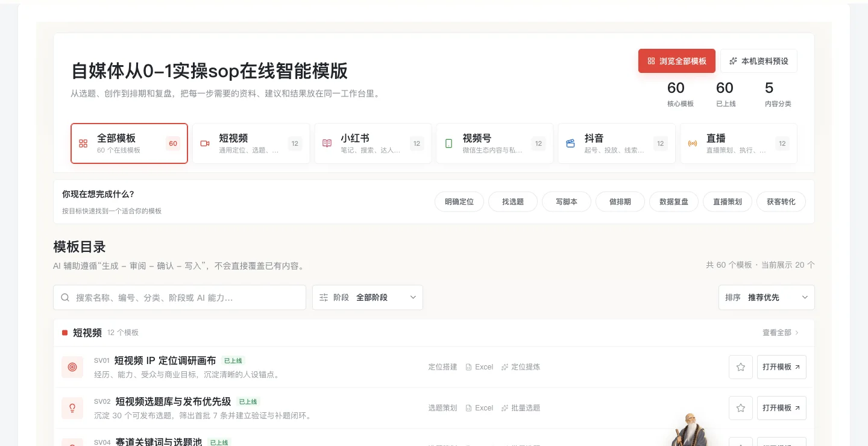Choose the 找选题 goal chip
Screen dimensions: 868x446
513,202
